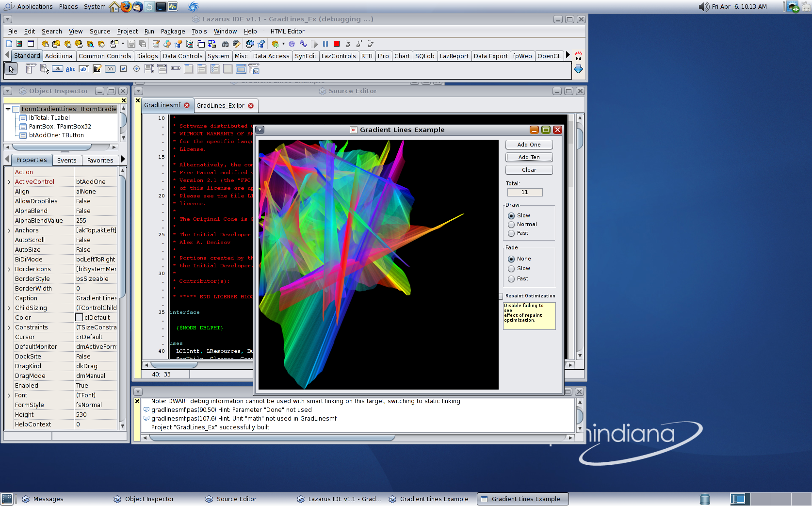The image size is (812, 506).
Task: Choose the TRadioButton component icon in palette
Action: [x=136, y=69]
